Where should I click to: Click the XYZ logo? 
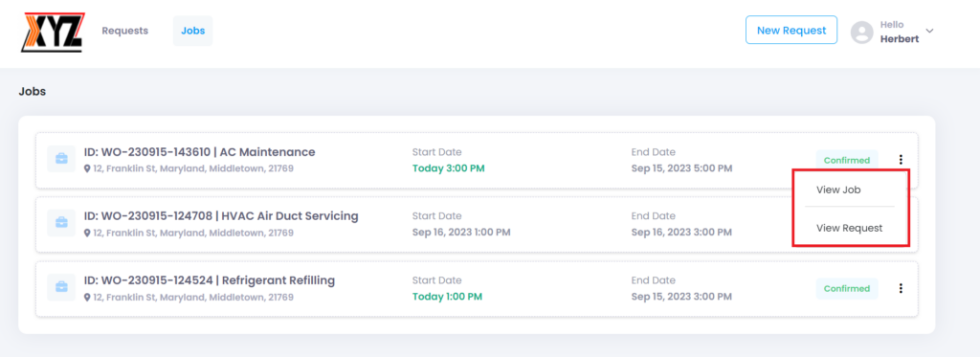coord(53,32)
